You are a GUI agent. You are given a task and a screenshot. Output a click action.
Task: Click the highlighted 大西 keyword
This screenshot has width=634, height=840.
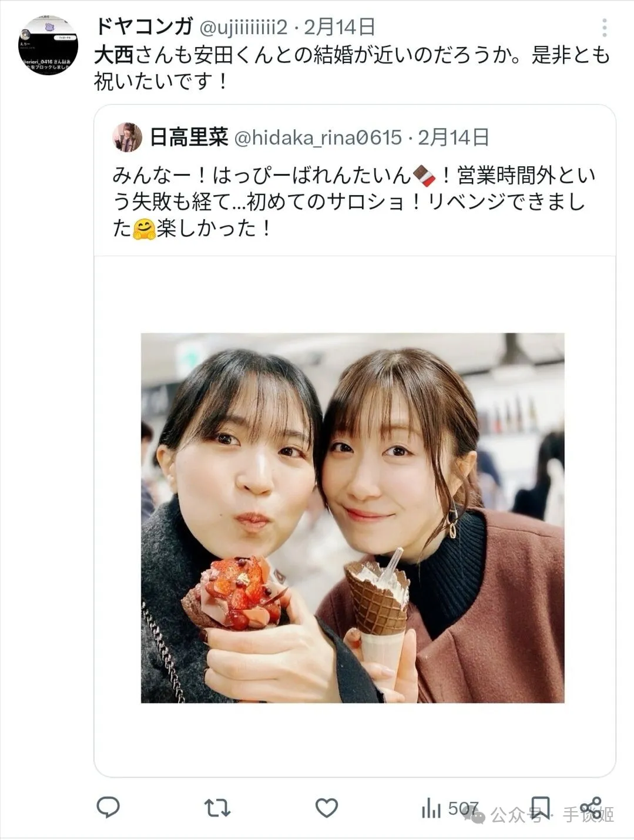(114, 55)
